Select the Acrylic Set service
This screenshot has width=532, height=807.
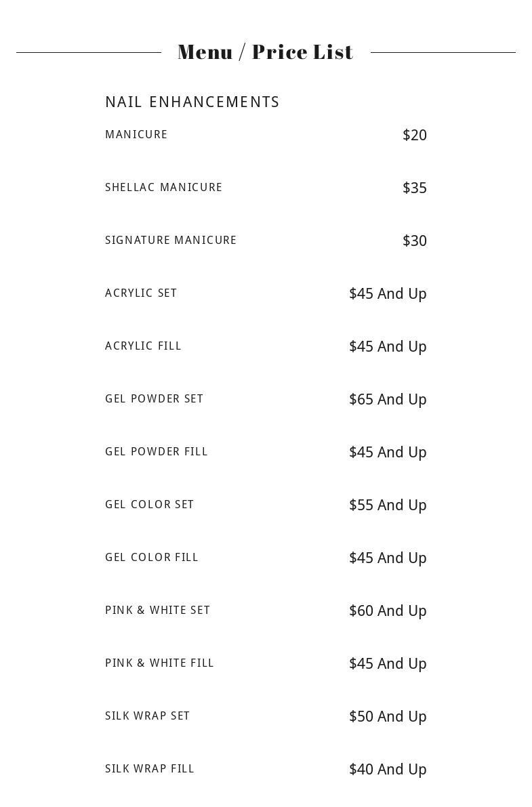(x=141, y=293)
